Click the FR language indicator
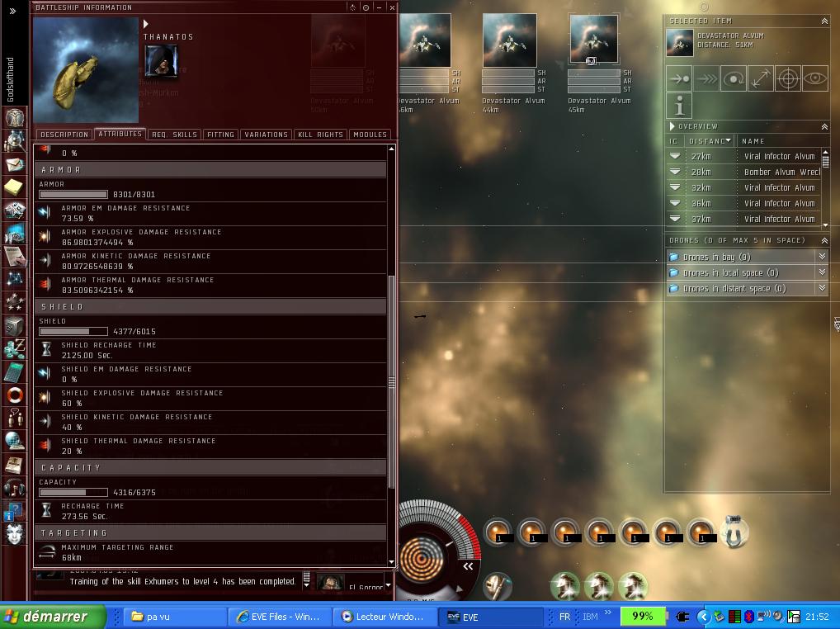The width and height of the screenshot is (840, 629). (564, 617)
